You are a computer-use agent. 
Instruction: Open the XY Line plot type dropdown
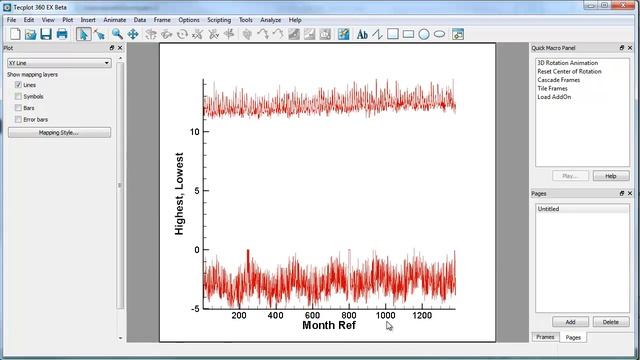pos(59,63)
